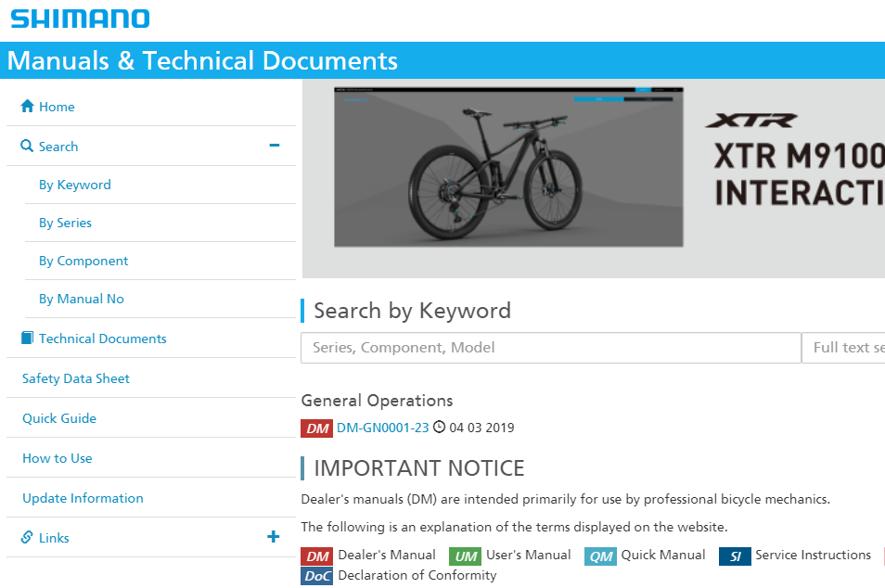Viewport: 885px width, 588px height.
Task: Click the XTR mountain bike banner image
Action: (x=508, y=167)
